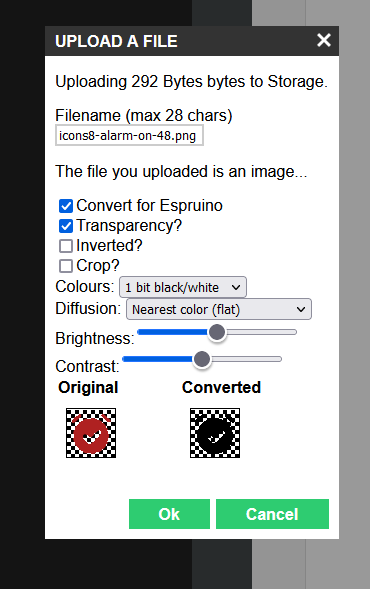Click the Contrast slider's right track end
This screenshot has height=589, width=370.
pyautogui.click(x=279, y=359)
